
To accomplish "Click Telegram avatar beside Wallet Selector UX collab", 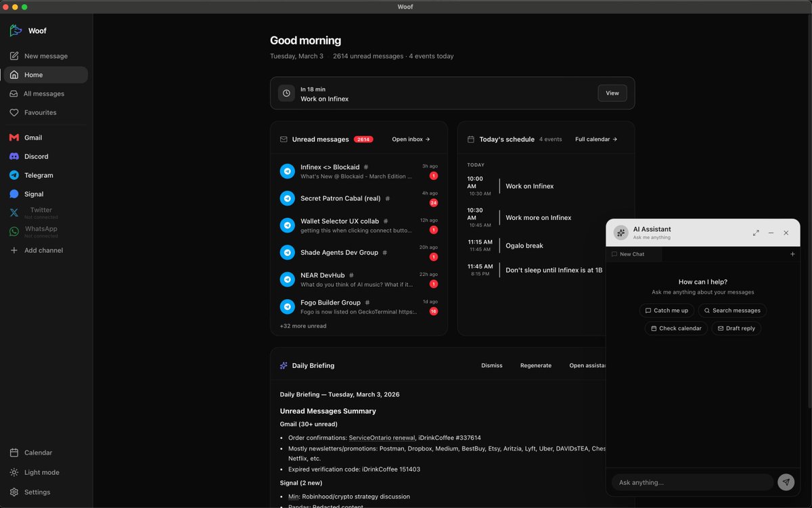I will point(288,225).
